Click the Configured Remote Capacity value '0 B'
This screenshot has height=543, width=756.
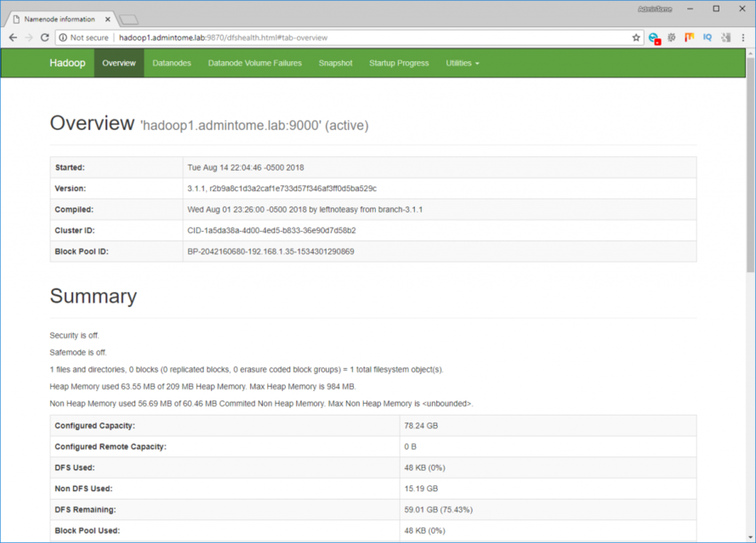click(x=410, y=447)
